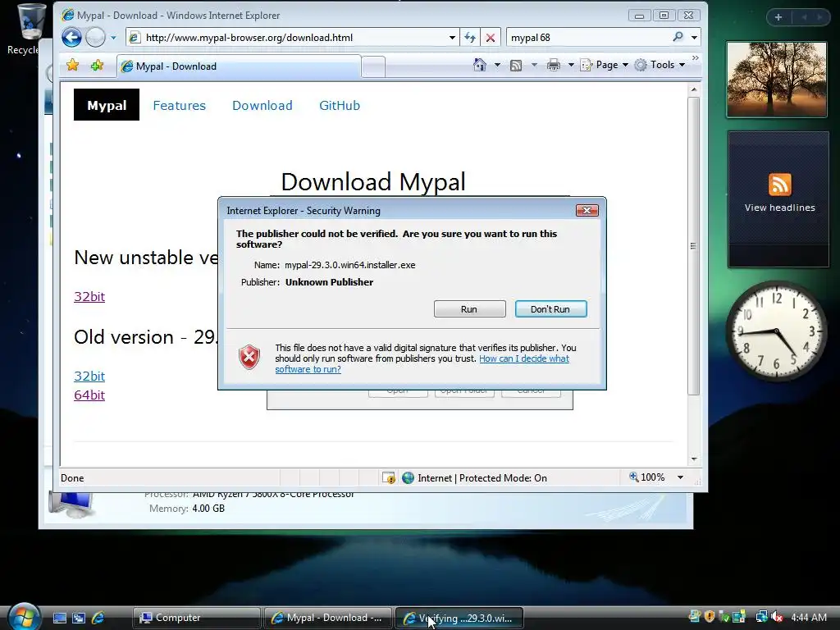Open a new blank tab

coord(373,67)
